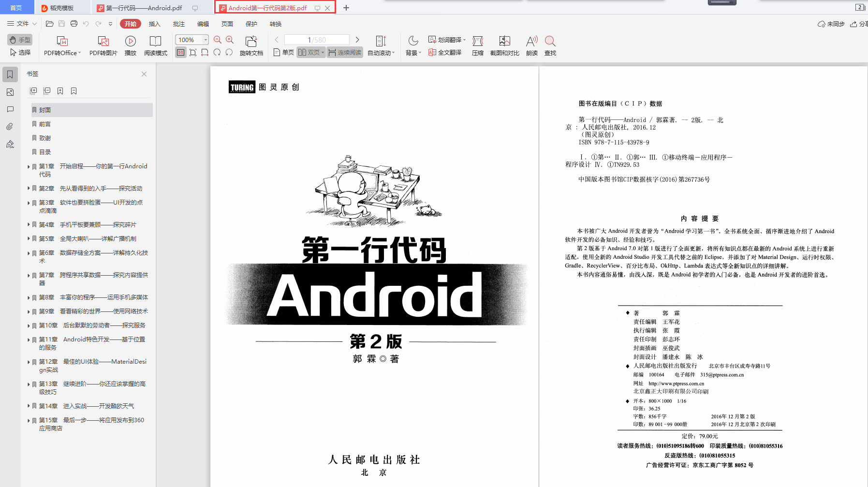Open the 文件 file menu
The image size is (868, 487).
(22, 23)
